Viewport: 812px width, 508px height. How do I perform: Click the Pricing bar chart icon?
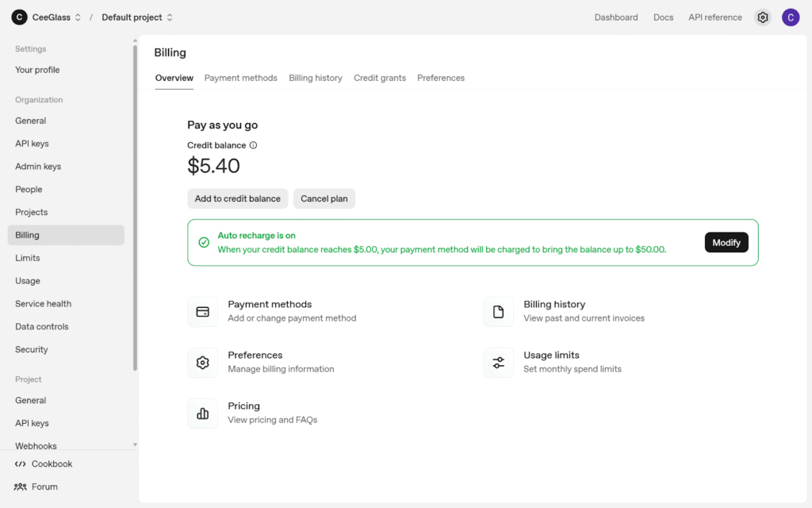[202, 414]
